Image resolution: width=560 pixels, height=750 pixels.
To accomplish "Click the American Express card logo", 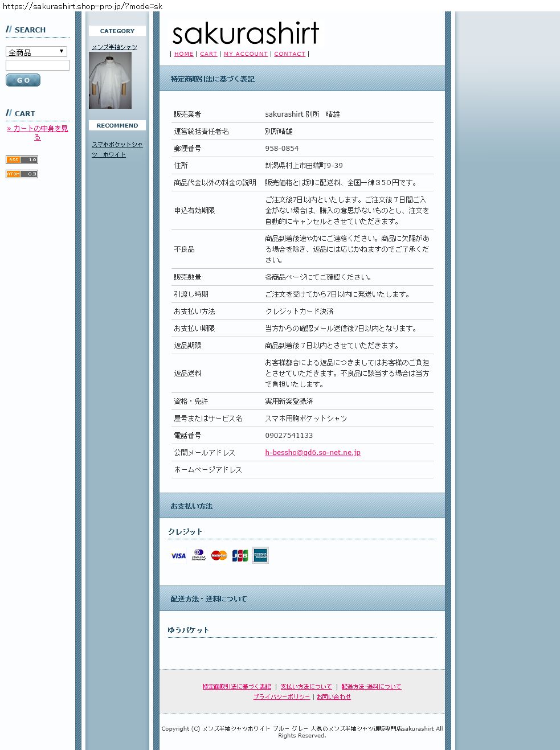I will pos(260,555).
